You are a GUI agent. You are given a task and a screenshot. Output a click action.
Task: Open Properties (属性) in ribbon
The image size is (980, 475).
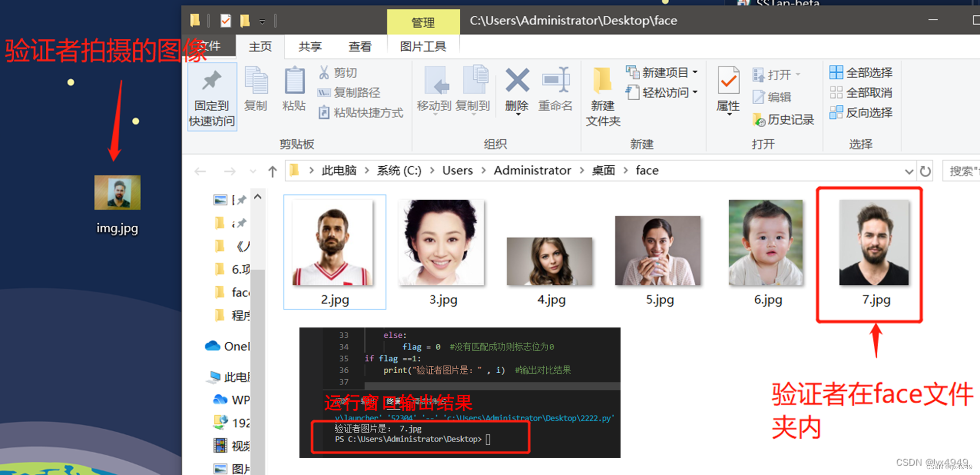pos(728,91)
